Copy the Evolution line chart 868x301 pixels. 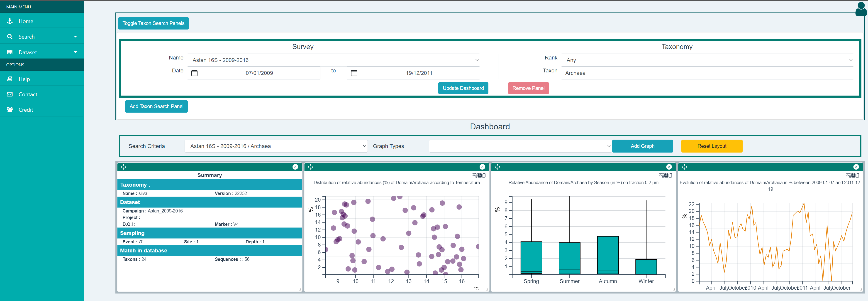click(858, 175)
